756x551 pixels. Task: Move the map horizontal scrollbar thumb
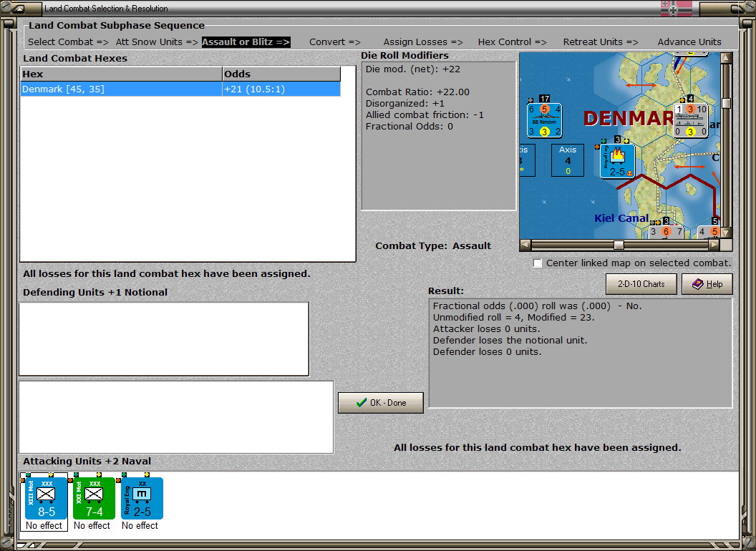tap(619, 245)
